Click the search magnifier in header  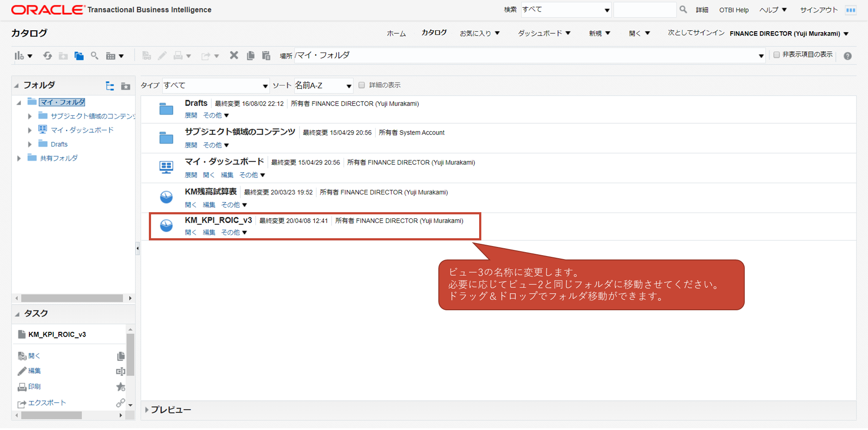click(683, 9)
